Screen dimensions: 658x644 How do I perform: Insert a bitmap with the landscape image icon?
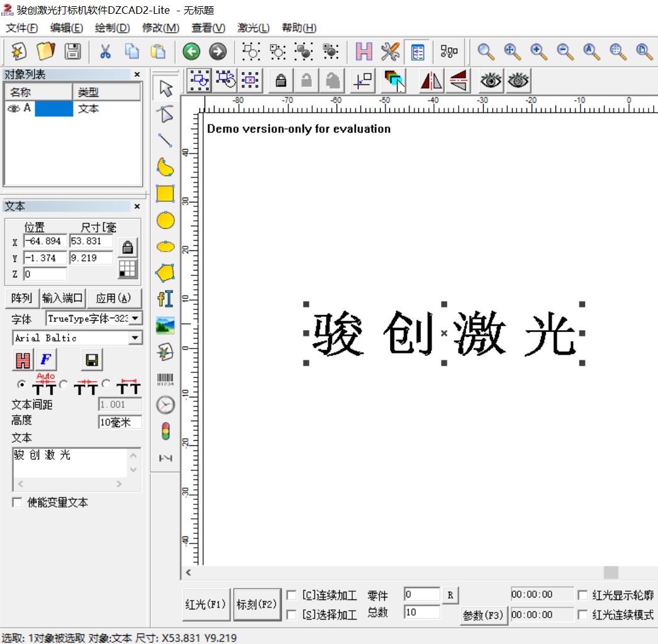click(165, 326)
